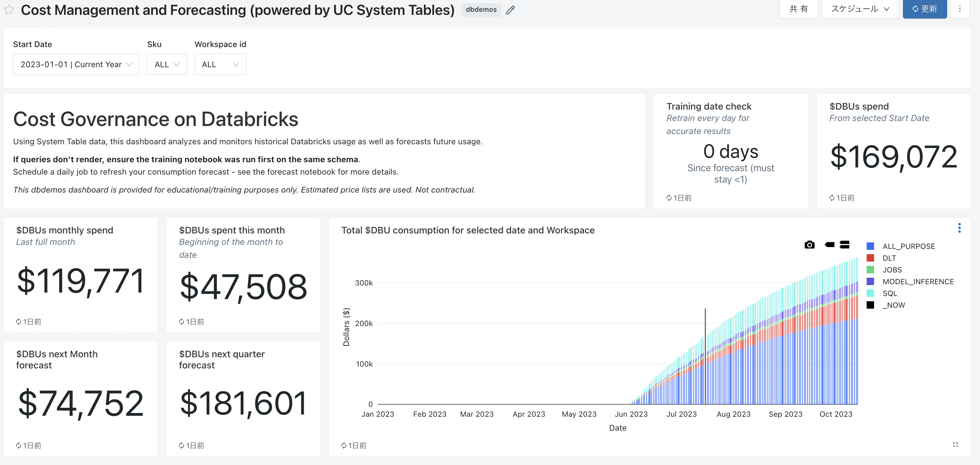The image size is (980, 465).
Task: Click refresh icon on next quarter forecast card
Action: click(x=182, y=445)
